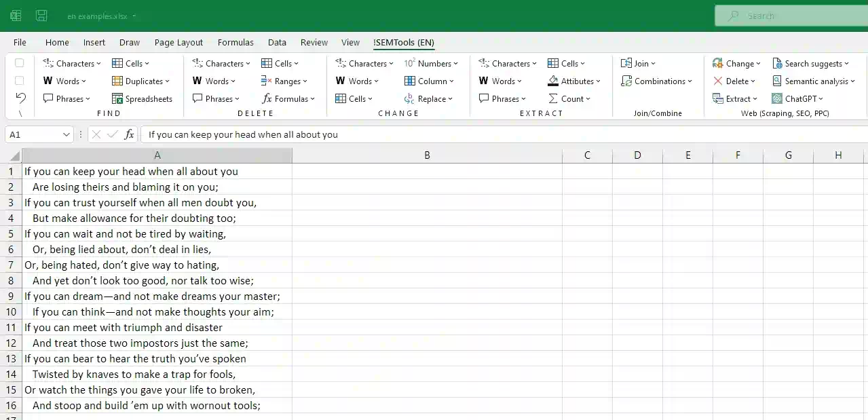Select column H header

pyautogui.click(x=838, y=155)
